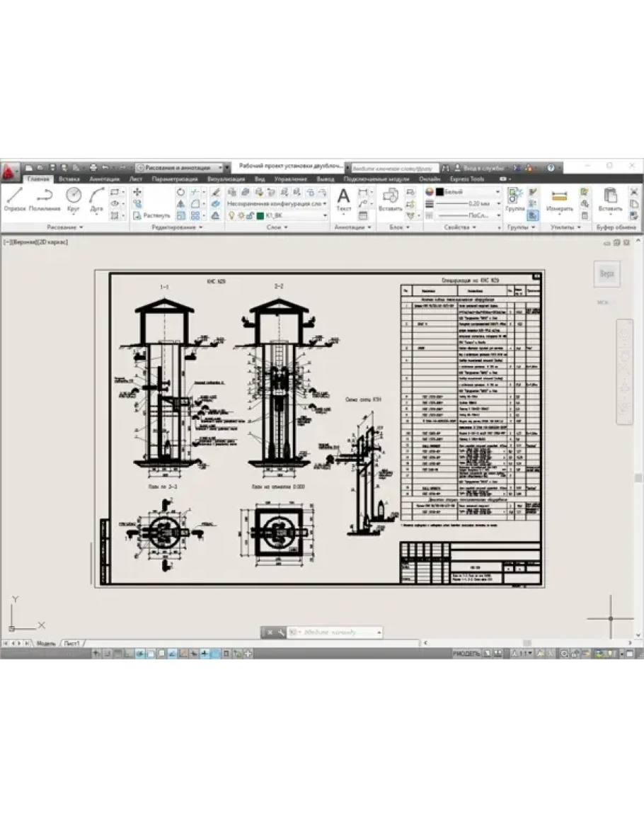The height and width of the screenshot is (818, 644).
Task: Pick the Дуга arc tool
Action: [x=97, y=200]
